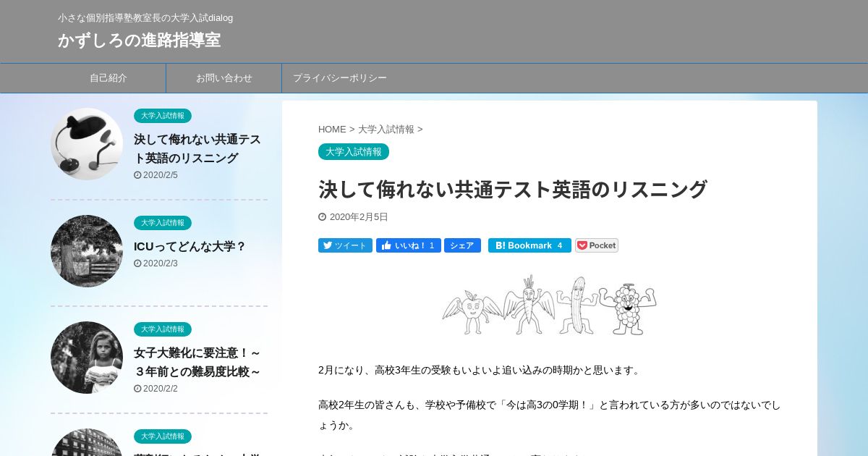Screen dimensions: 868x456
Task: Save the article to Pocket
Action: [597, 245]
